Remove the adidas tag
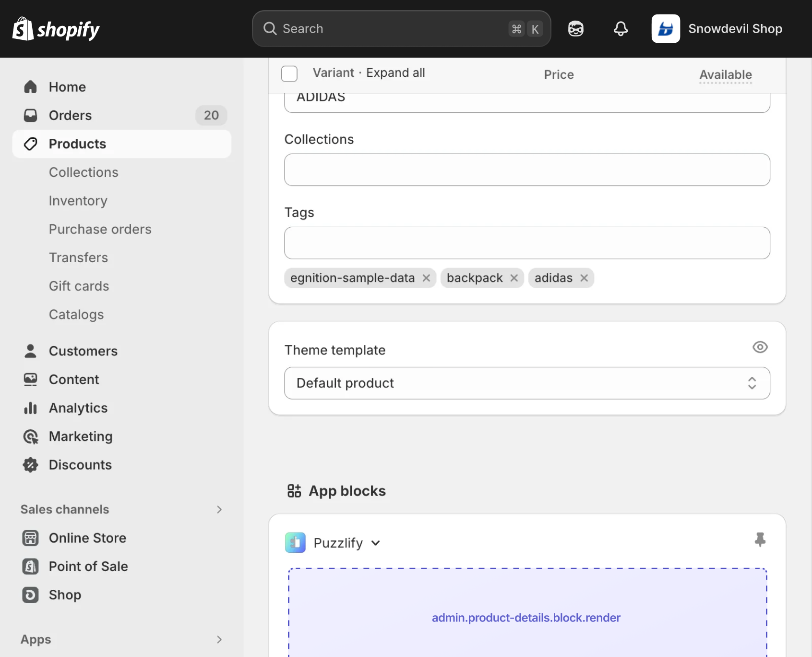Image resolution: width=812 pixels, height=657 pixels. 584,278
